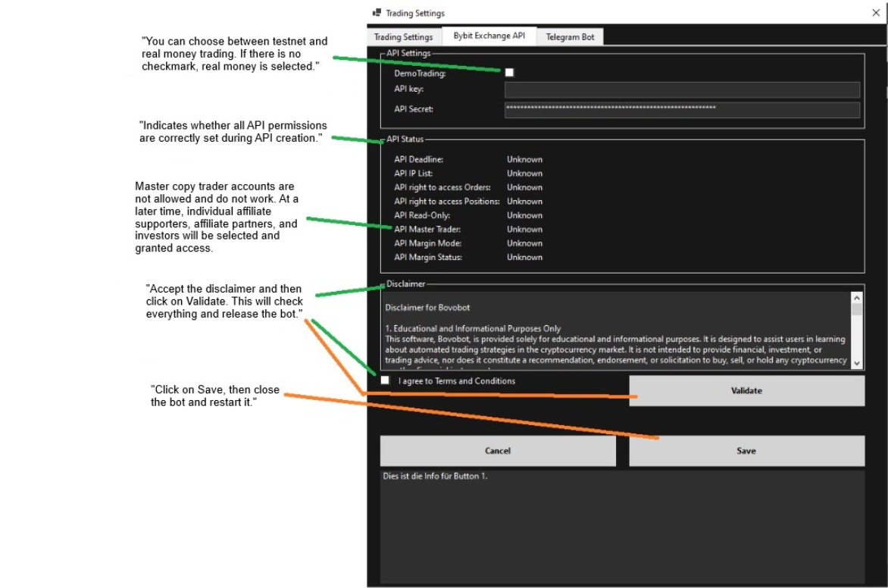Click inside the API key input field
This screenshot has width=888, height=588.
point(682,89)
